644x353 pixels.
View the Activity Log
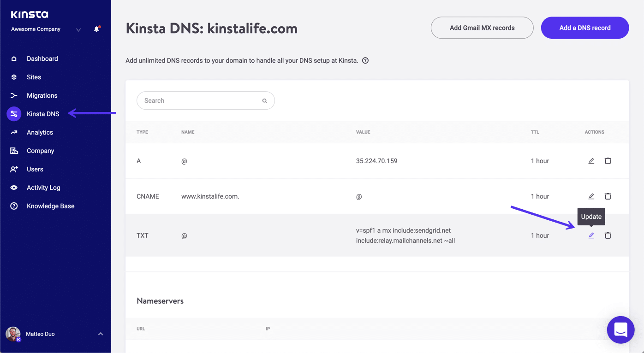(x=43, y=188)
